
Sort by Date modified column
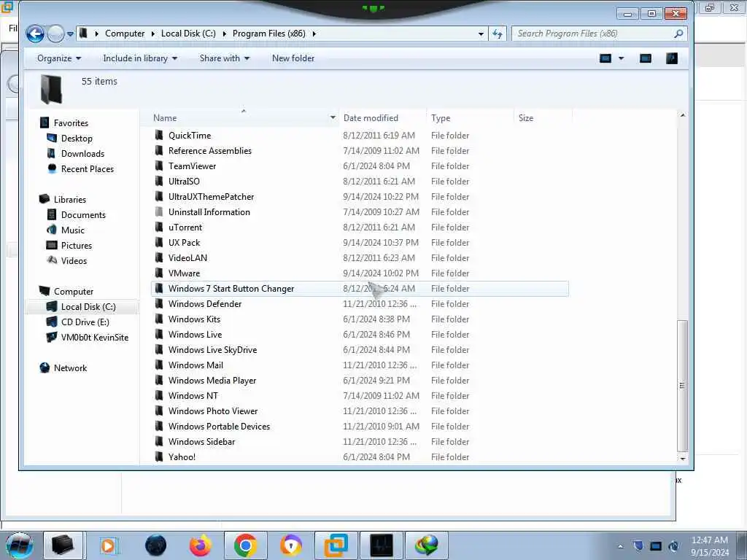(371, 118)
